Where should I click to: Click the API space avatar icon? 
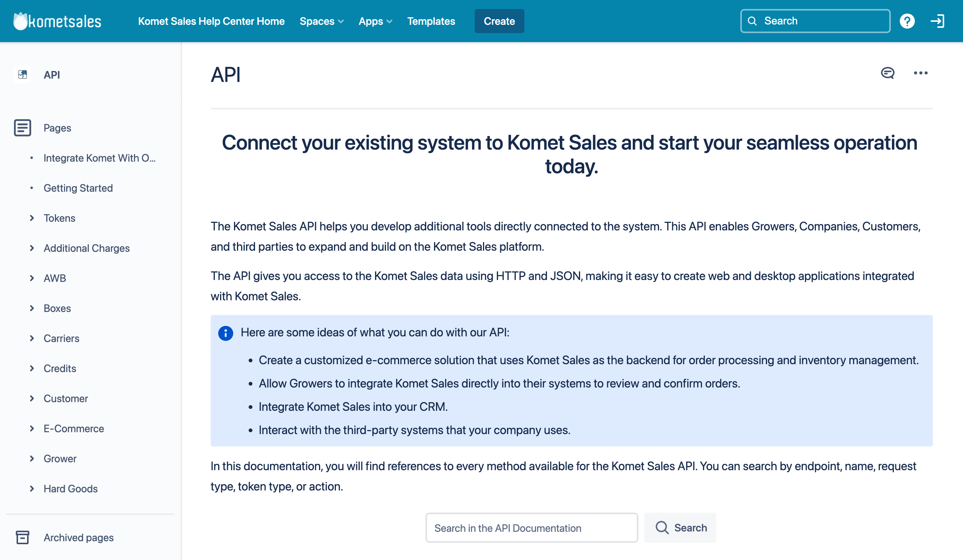point(23,74)
